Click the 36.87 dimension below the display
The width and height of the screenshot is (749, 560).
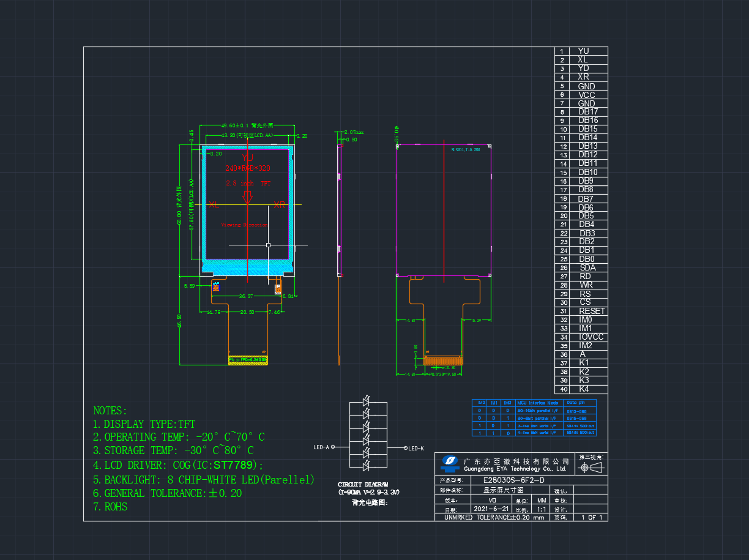pyautogui.click(x=246, y=296)
